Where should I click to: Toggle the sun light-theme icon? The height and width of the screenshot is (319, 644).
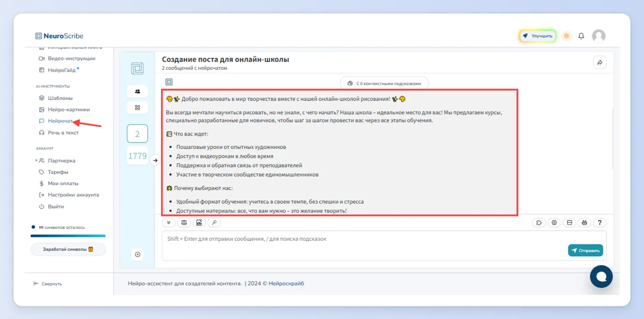pos(566,36)
